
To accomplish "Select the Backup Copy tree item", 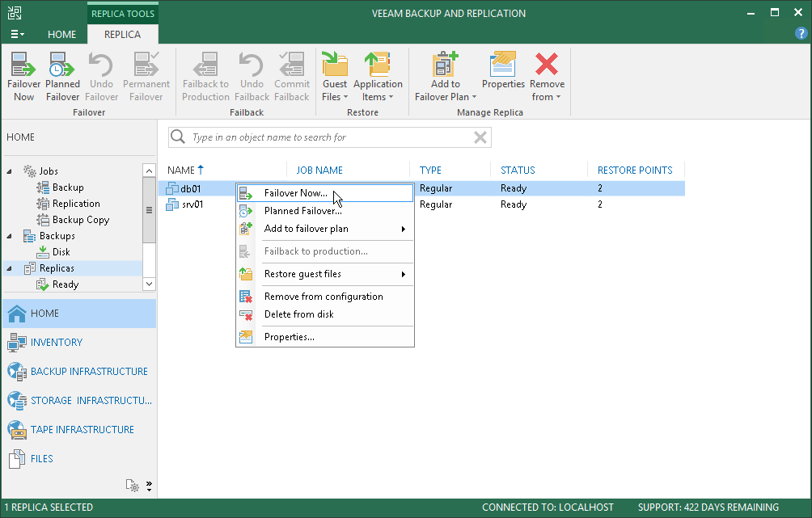I will tap(73, 220).
